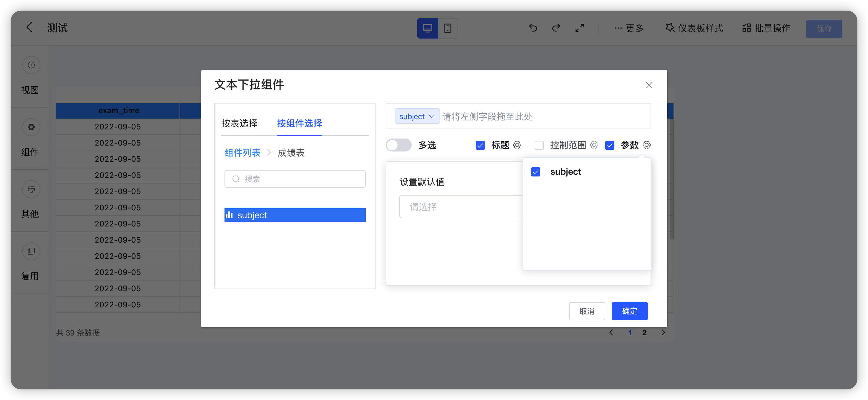This screenshot has width=868, height=400.
Task: Uncheck the 参数 checkbox
Action: tap(610, 145)
